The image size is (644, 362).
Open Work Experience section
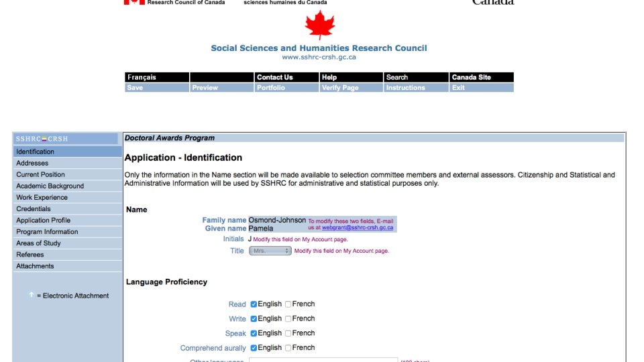(68, 197)
